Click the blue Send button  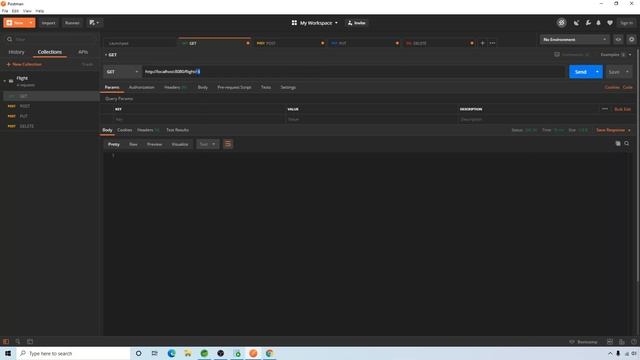pyautogui.click(x=580, y=72)
